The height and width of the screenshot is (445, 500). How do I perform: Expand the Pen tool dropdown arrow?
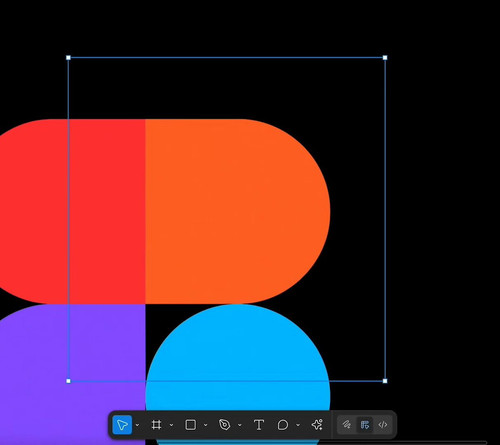(x=240, y=425)
